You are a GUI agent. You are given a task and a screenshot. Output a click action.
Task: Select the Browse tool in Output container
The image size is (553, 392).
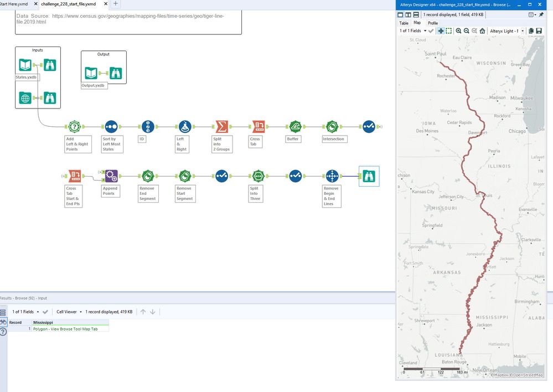[116, 73]
